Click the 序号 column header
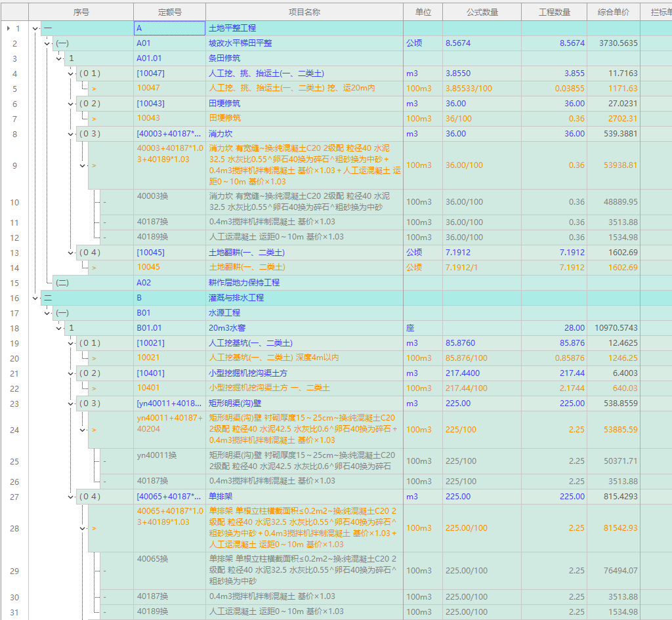This screenshot has width=672, height=620. click(x=81, y=12)
